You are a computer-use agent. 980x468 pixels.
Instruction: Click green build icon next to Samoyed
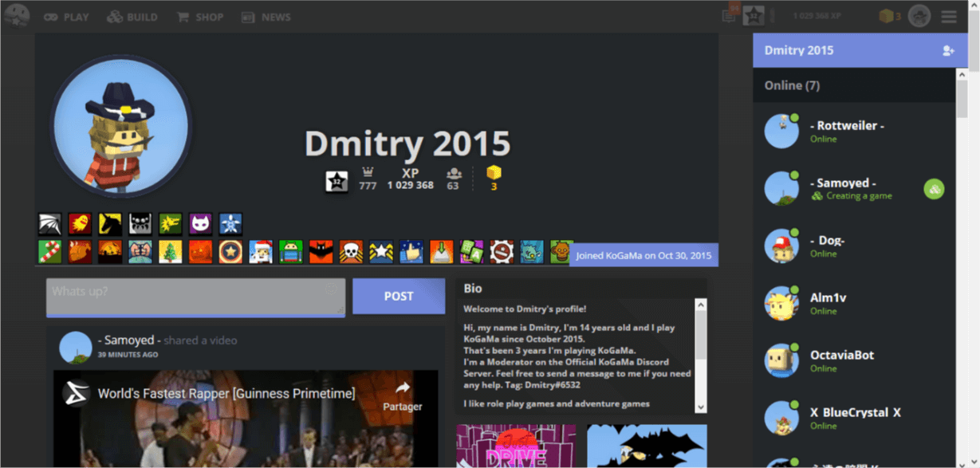point(934,189)
